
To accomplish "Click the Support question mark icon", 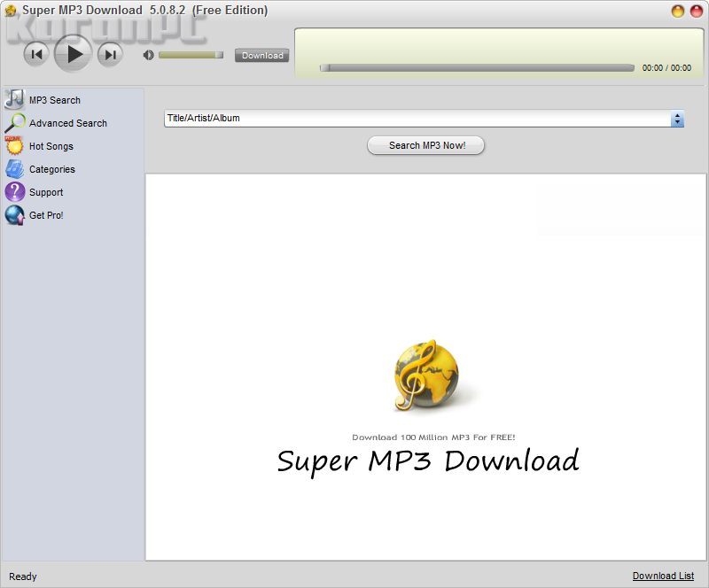I will (15, 191).
